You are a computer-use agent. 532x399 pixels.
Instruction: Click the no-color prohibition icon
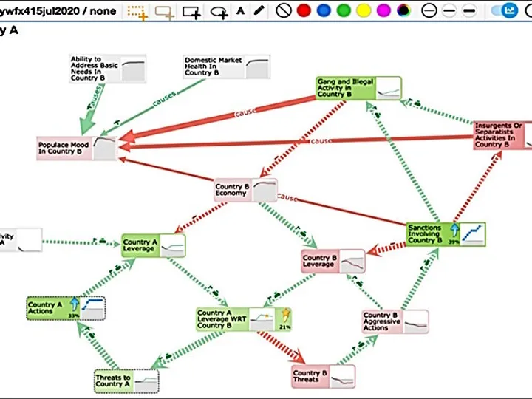coord(283,11)
